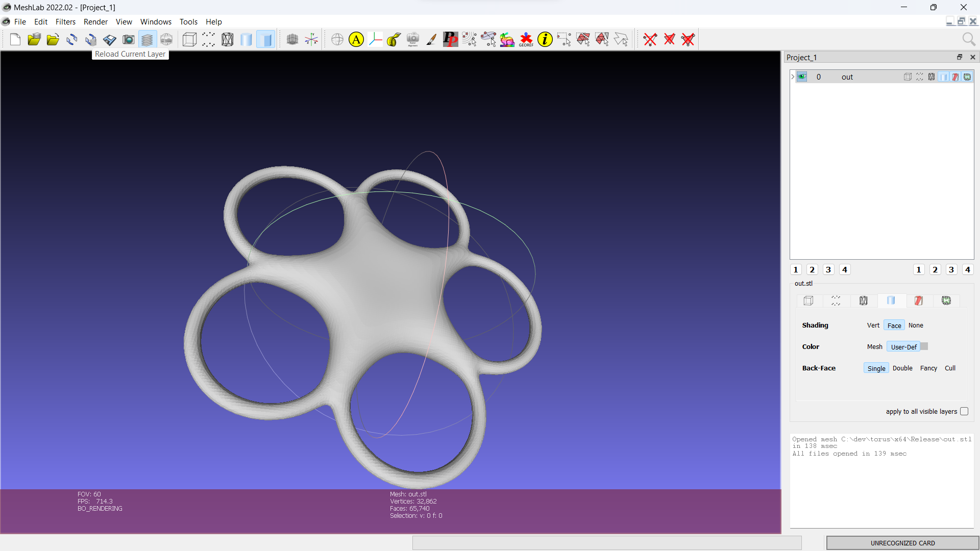Delete faces and vertices with the last red X
980x551 pixels.
coord(688,39)
